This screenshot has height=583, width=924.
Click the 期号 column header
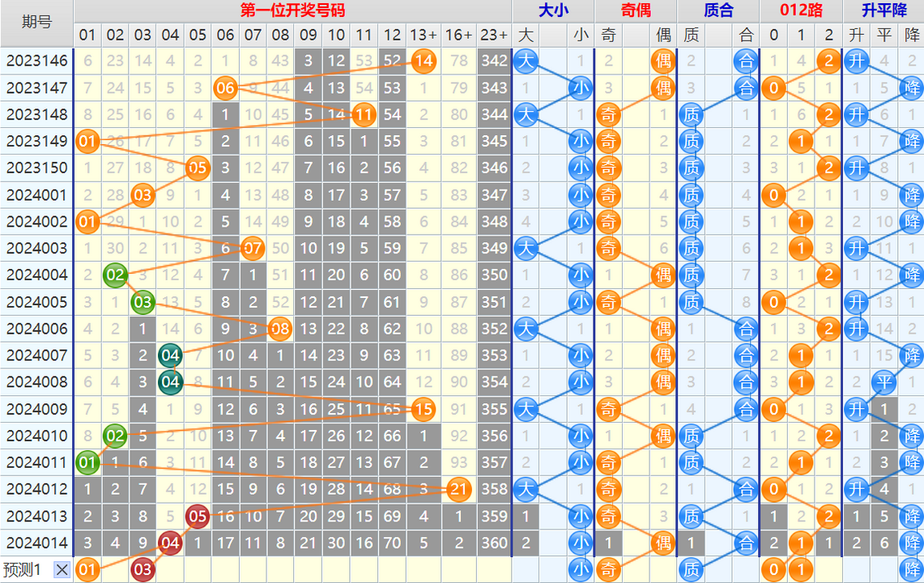click(36, 23)
